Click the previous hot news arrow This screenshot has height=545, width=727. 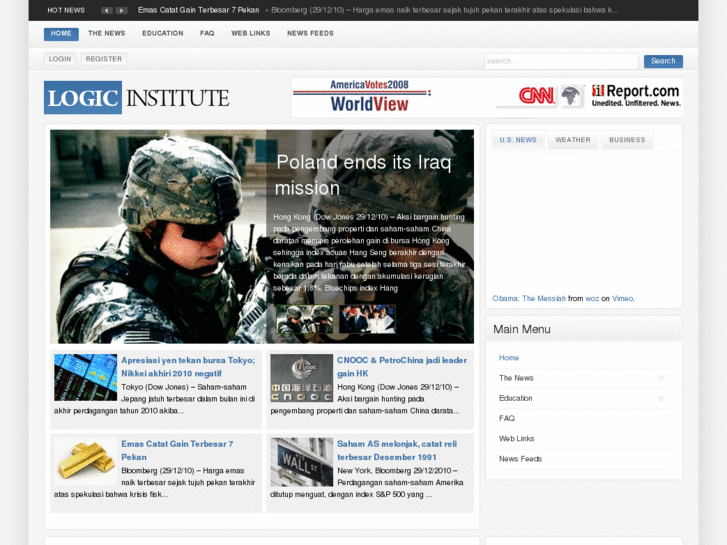(x=107, y=10)
